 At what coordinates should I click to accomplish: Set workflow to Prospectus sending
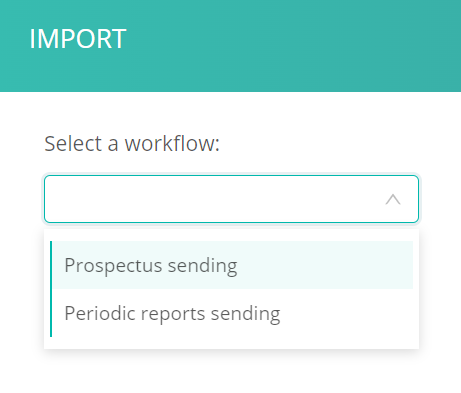point(232,265)
